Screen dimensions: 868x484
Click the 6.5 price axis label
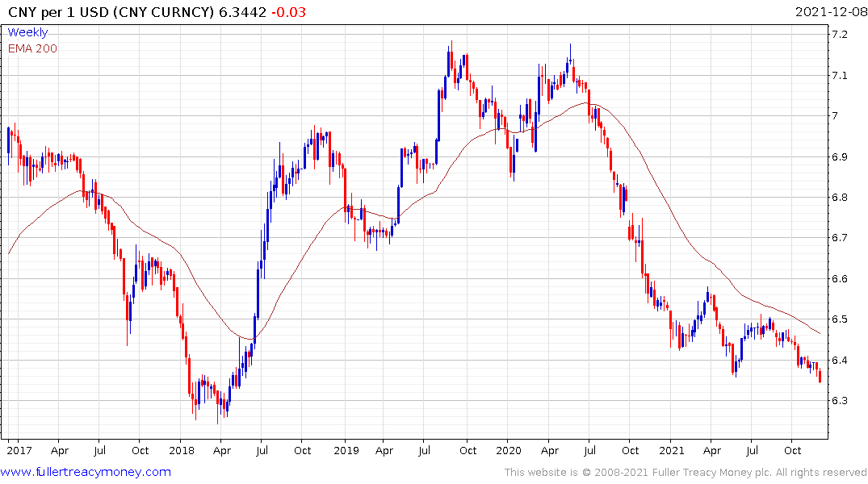(839, 319)
